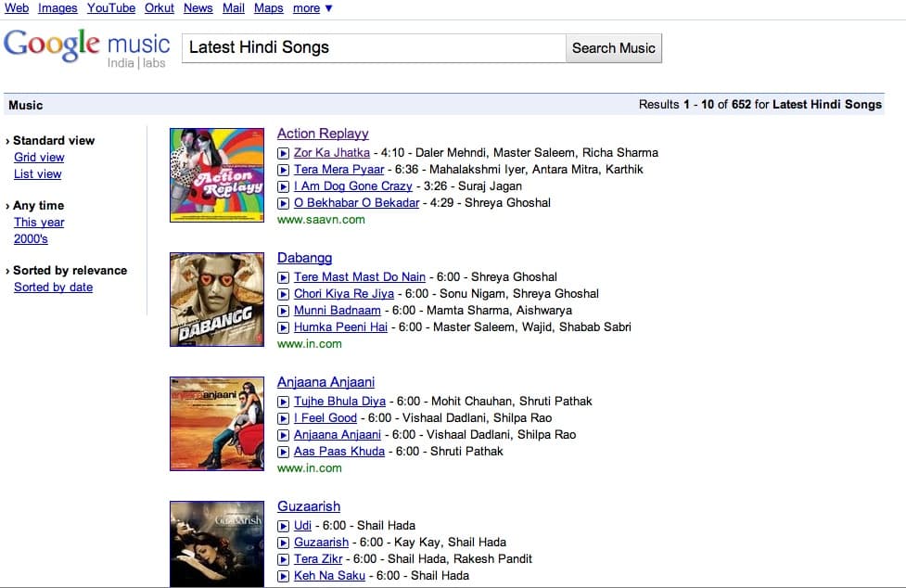Click the Guzaarish album cover thumbnail

coord(217,544)
